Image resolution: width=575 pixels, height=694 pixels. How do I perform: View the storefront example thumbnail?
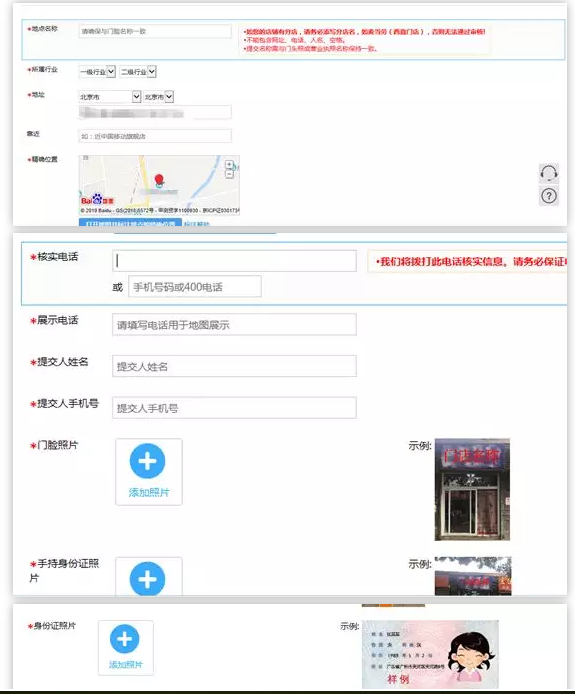(472, 490)
